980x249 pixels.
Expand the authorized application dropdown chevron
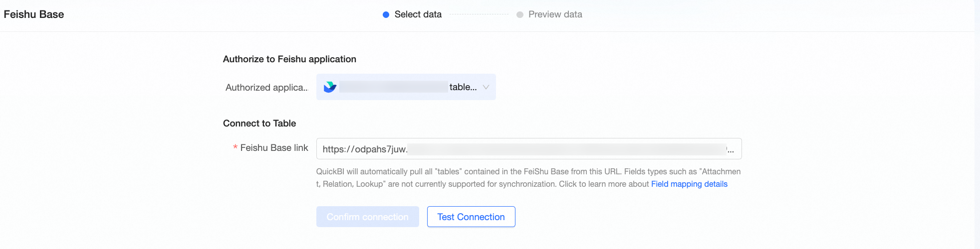pos(486,87)
